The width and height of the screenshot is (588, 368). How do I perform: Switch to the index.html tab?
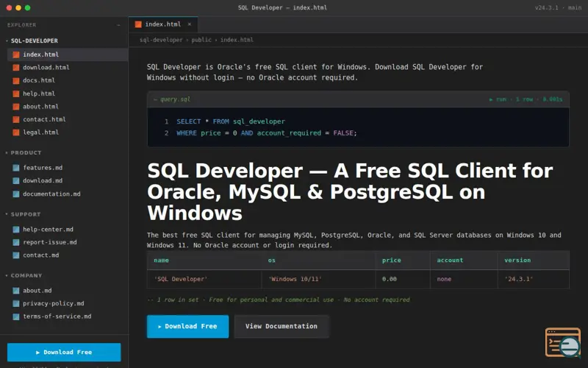coord(163,24)
